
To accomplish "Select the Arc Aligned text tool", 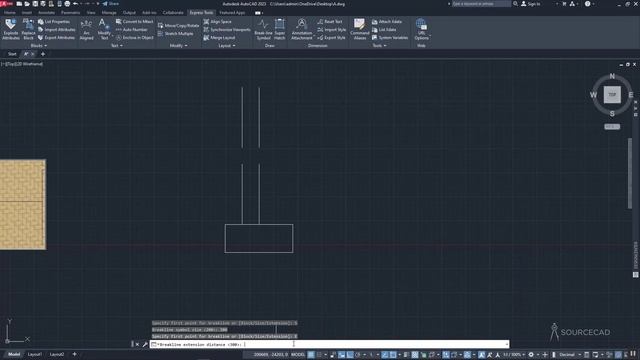I will [x=86, y=29].
